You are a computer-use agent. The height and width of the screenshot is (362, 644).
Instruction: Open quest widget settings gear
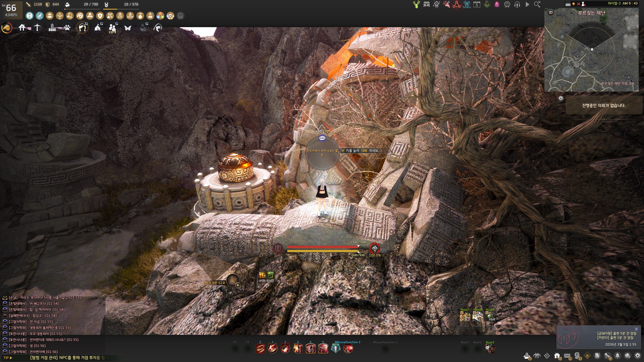[x=561, y=98]
